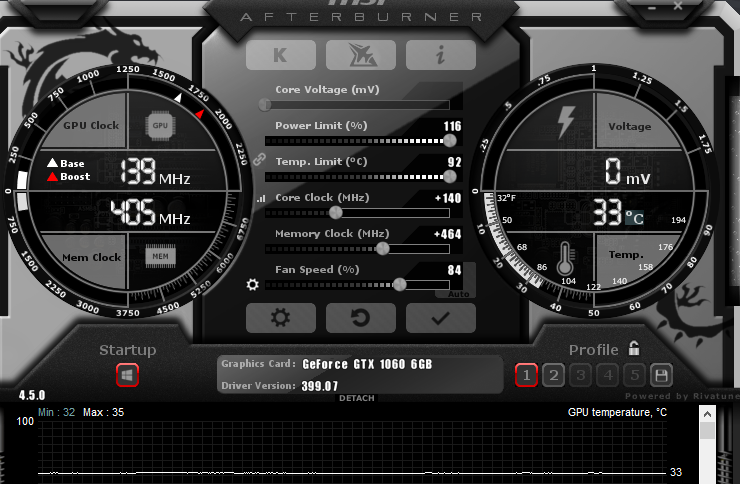Screen dimensions: 740x484
Task: Open the Kombustor K button
Action: 281,55
